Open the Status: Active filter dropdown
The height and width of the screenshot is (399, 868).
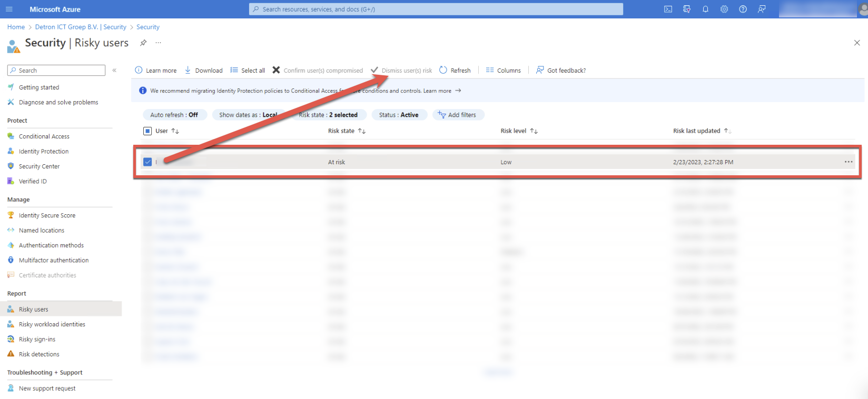coord(398,115)
